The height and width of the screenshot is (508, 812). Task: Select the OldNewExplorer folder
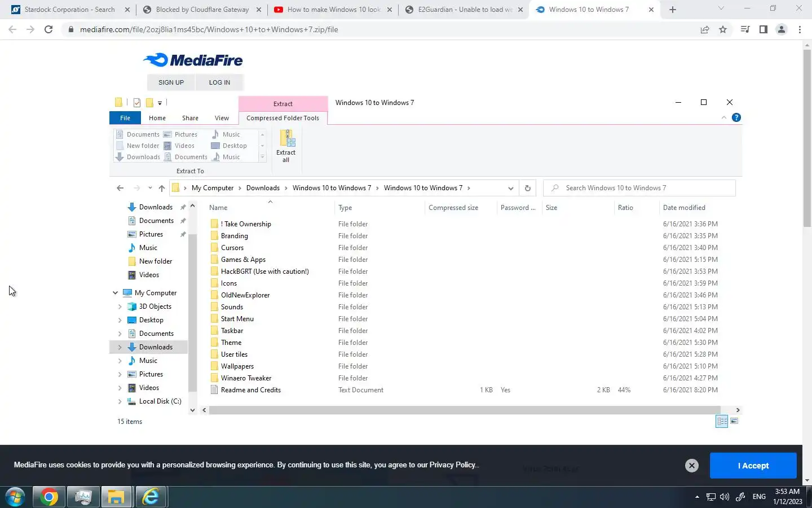[245, 295]
